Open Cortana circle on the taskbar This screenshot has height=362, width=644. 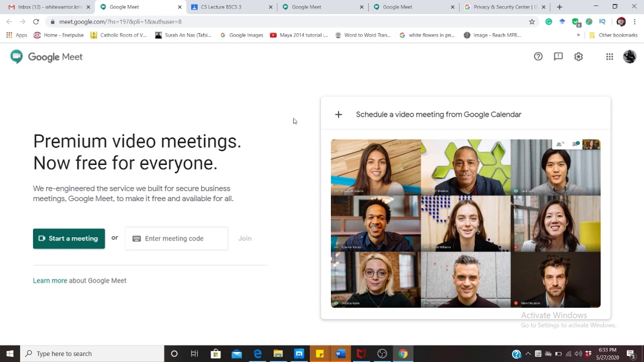click(174, 353)
